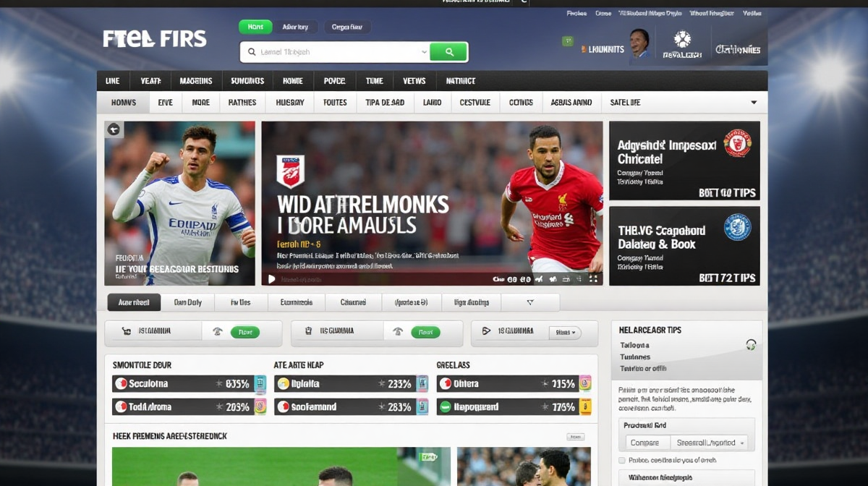Expand the dropdown arrow at the nav bar's right end
Image resolution: width=868 pixels, height=486 pixels.
754,103
